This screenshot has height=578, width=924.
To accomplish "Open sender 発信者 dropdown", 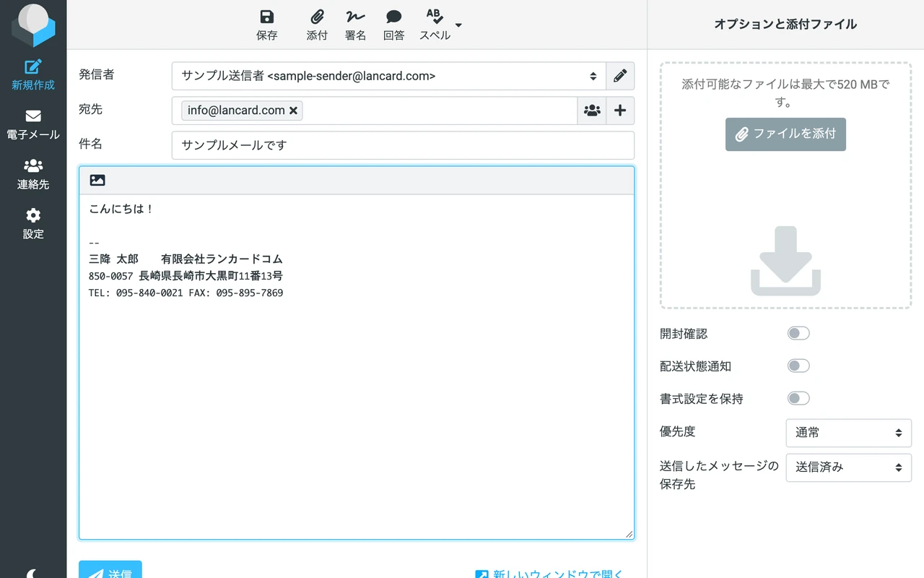I will coord(388,76).
